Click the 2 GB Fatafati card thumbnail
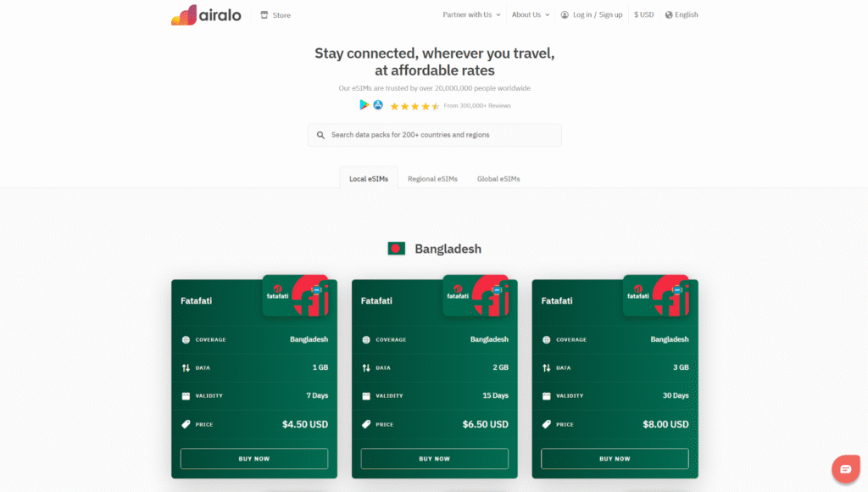 pyautogui.click(x=476, y=295)
